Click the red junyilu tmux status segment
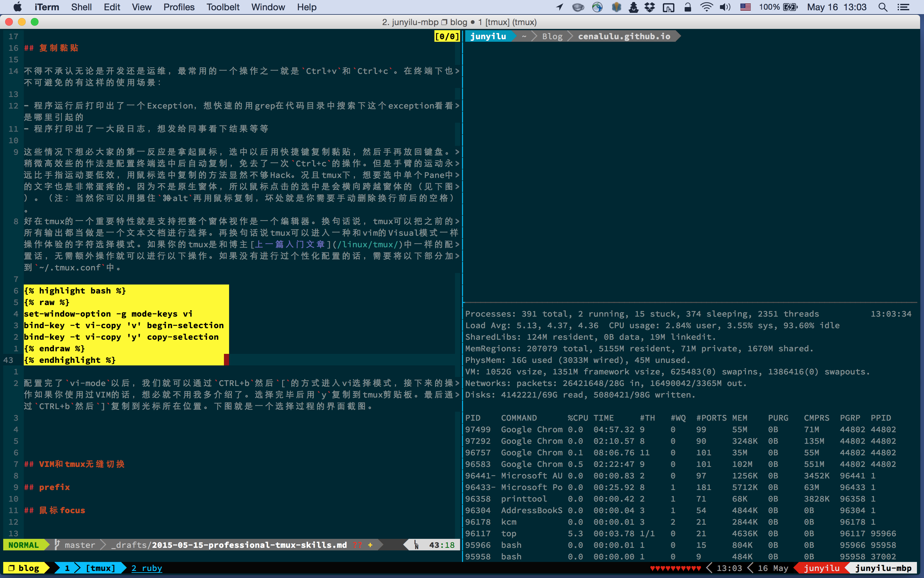The image size is (924, 578). coord(821,568)
